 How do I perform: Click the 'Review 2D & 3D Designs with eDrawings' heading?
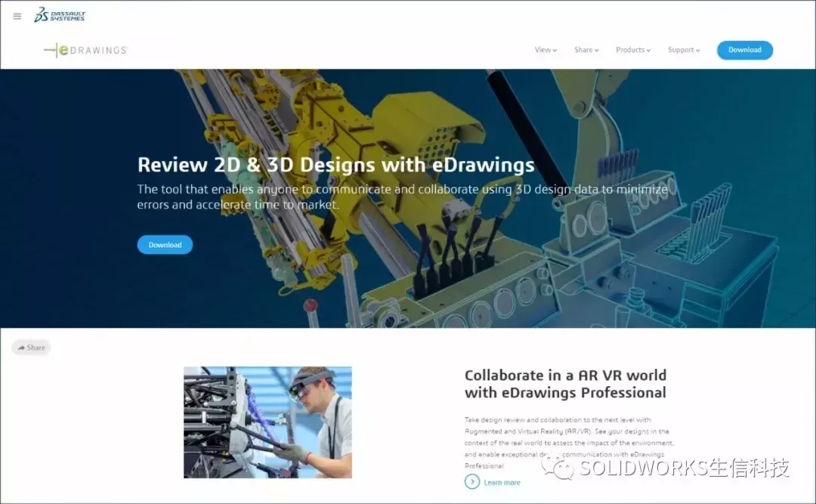[335, 165]
